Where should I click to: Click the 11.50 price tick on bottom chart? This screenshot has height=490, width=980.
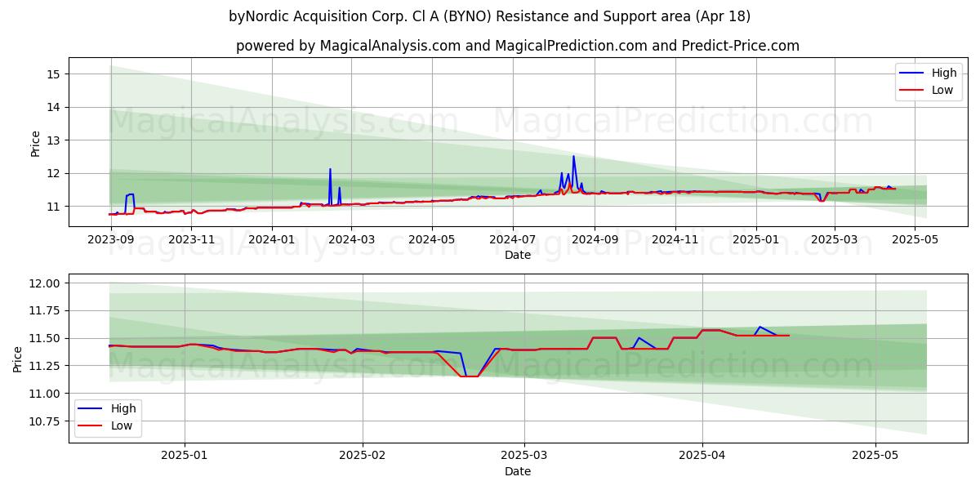(46, 338)
